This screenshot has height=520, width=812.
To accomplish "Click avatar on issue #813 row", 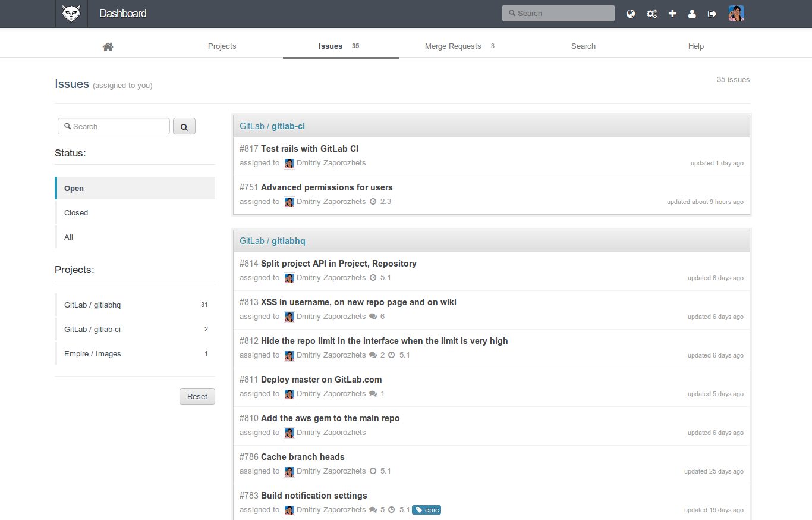I will [289, 317].
